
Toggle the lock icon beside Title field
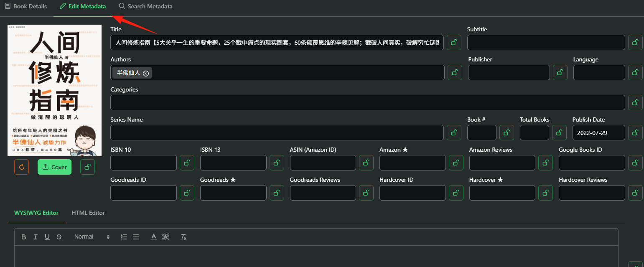tap(454, 43)
